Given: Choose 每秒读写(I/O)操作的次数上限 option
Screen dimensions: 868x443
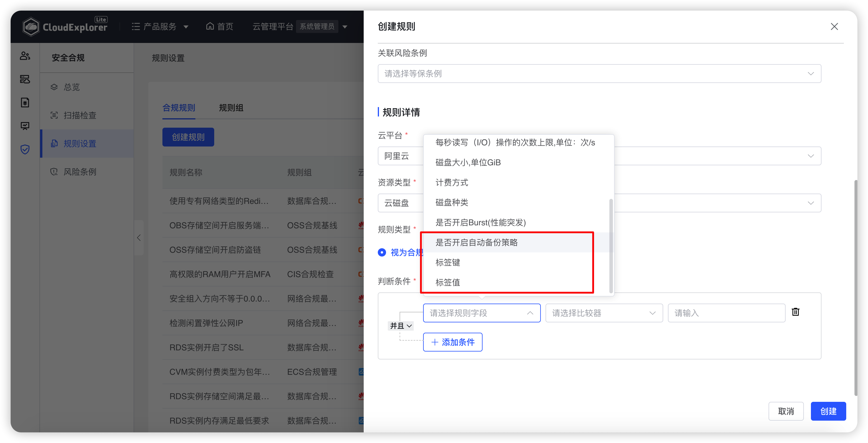Looking at the screenshot, I should tap(518, 142).
